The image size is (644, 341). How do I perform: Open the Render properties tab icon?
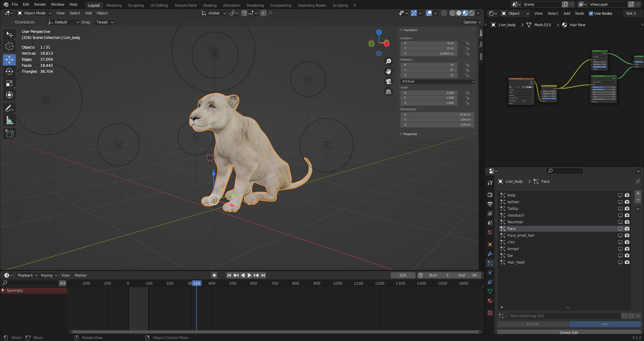(x=490, y=195)
